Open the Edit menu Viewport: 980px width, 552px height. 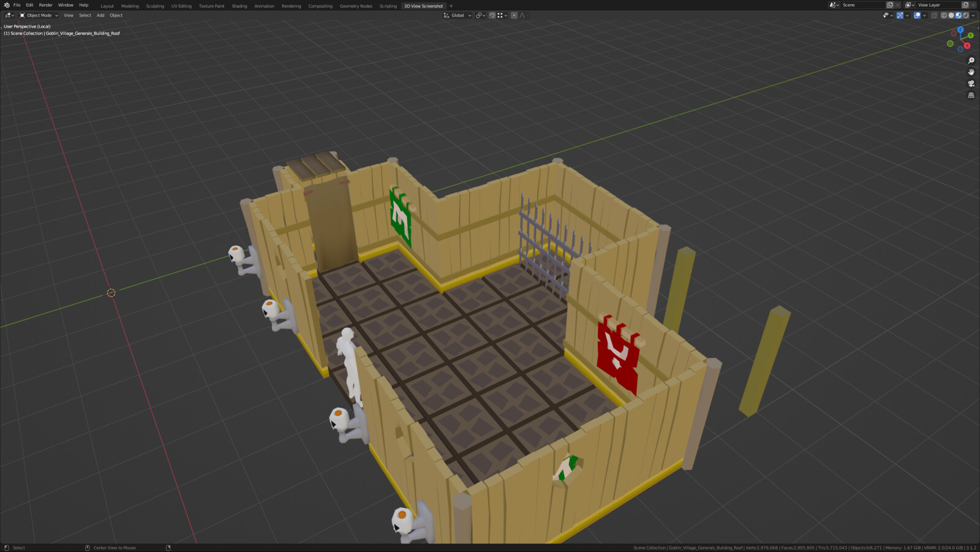click(29, 5)
